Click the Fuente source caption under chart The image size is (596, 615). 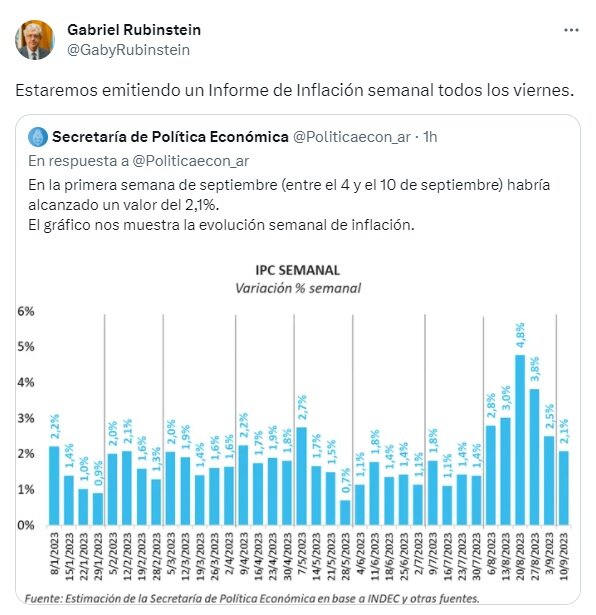[x=252, y=599]
